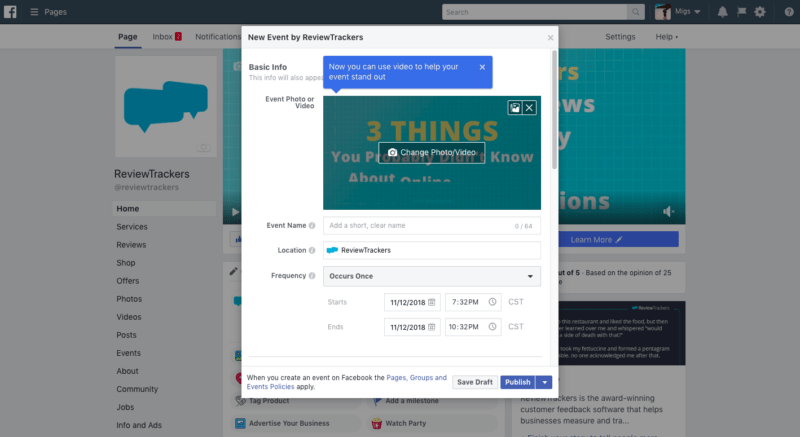Open Shop in page sidebar
Image resolution: width=800 pixels, height=437 pixels.
pyautogui.click(x=126, y=263)
